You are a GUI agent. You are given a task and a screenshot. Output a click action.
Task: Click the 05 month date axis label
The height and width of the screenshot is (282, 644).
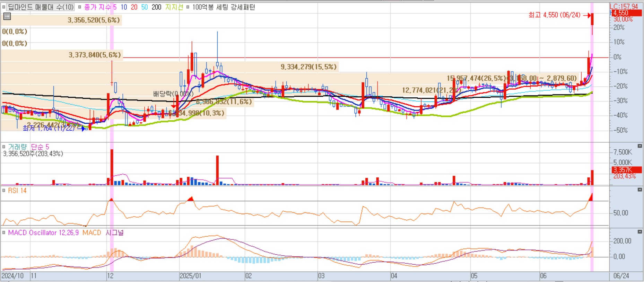474,276
